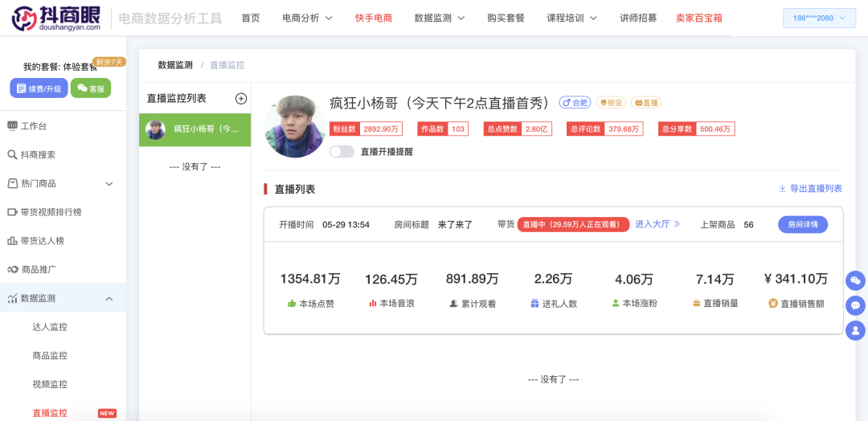The height and width of the screenshot is (421, 868).
Task: Open the floating chat message icon
Action: pyautogui.click(x=855, y=305)
